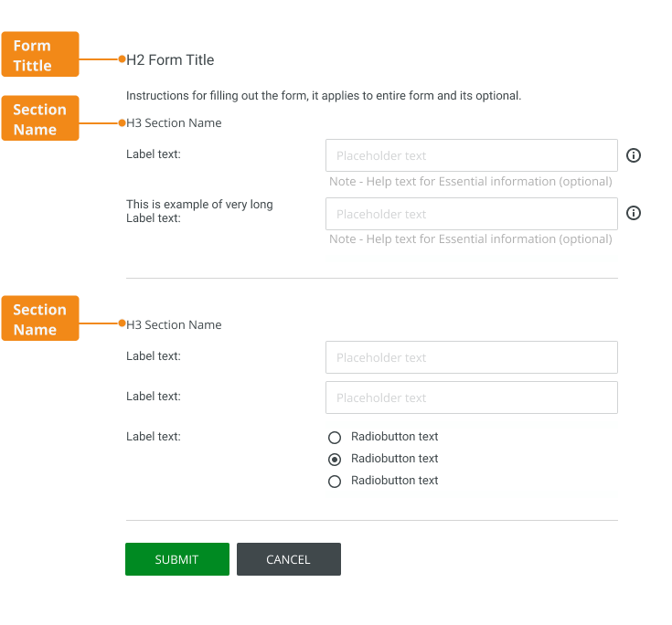Click the form instructions text
Image resolution: width=672 pixels, height=625 pixels.
pyautogui.click(x=324, y=96)
